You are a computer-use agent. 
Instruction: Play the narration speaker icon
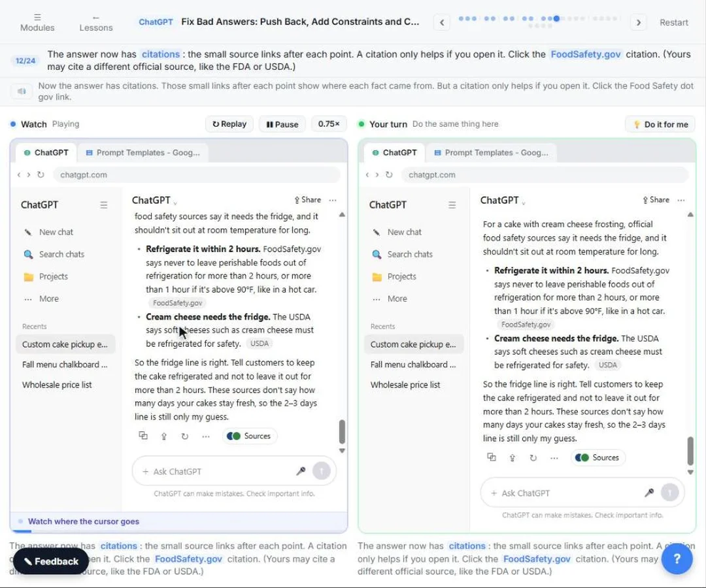pos(22,91)
